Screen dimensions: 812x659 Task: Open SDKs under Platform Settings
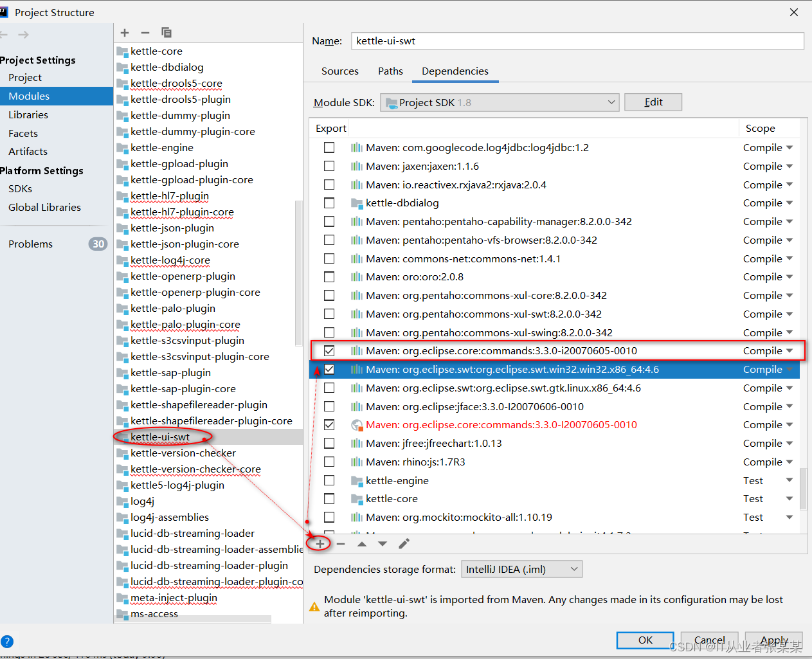coord(20,189)
